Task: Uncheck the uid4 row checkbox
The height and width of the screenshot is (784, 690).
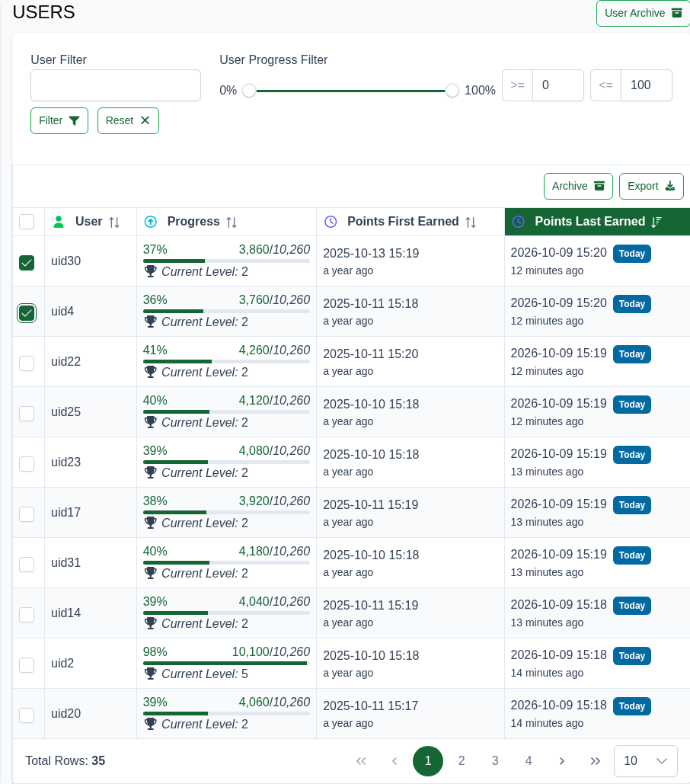Action: click(x=27, y=313)
